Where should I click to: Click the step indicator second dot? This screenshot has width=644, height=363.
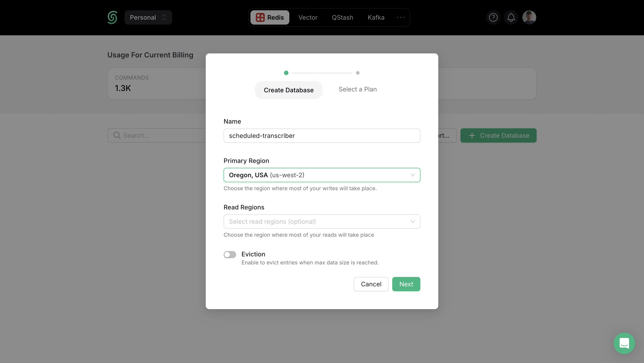pyautogui.click(x=357, y=72)
